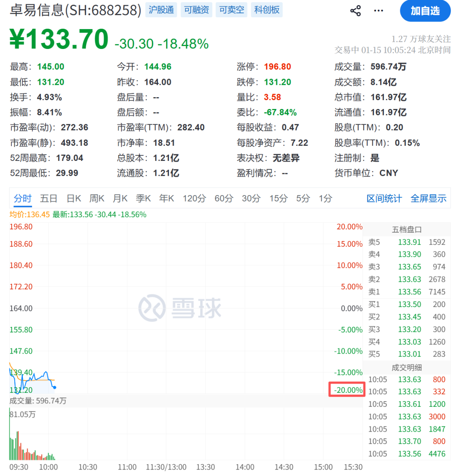
Task: Select the 周K chart view
Action: click(97, 198)
